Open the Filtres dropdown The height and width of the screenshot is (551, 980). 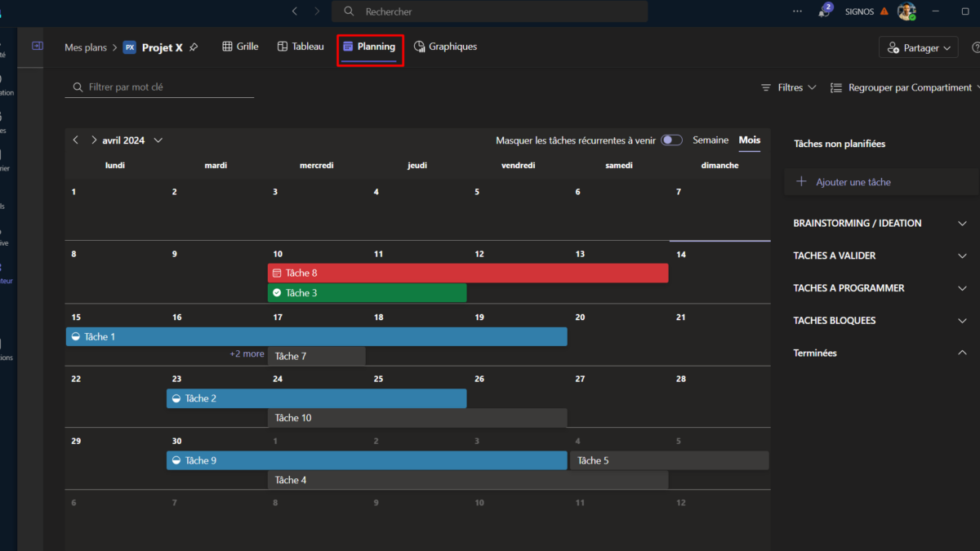click(x=789, y=87)
